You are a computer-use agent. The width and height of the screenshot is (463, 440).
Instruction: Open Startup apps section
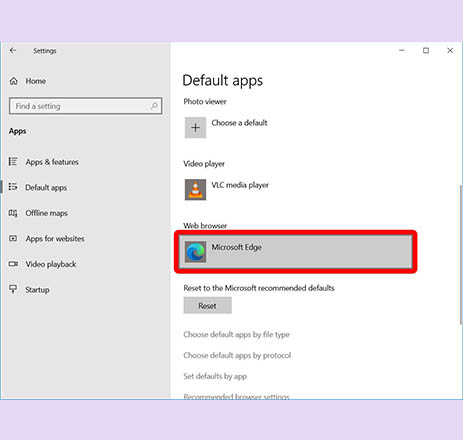tap(37, 290)
